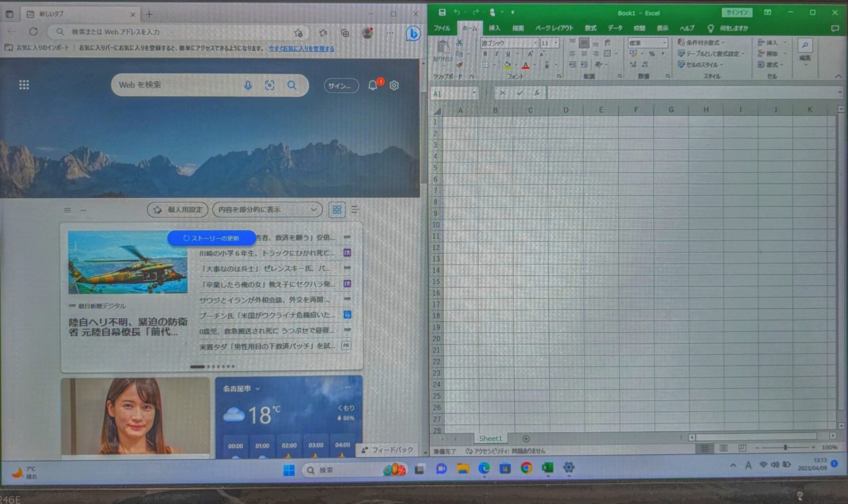The height and width of the screenshot is (504, 848).
Task: Open Chrome from the taskbar
Action: [x=526, y=468]
